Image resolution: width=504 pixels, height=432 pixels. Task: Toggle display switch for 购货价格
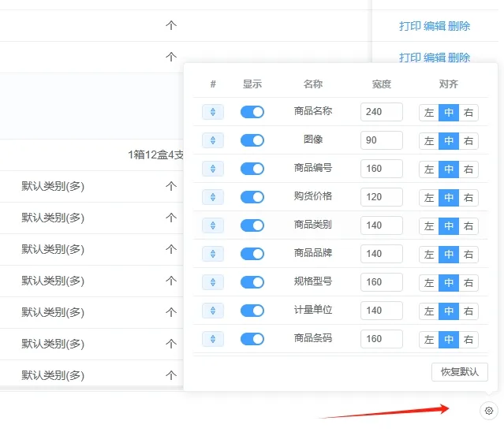(x=252, y=197)
